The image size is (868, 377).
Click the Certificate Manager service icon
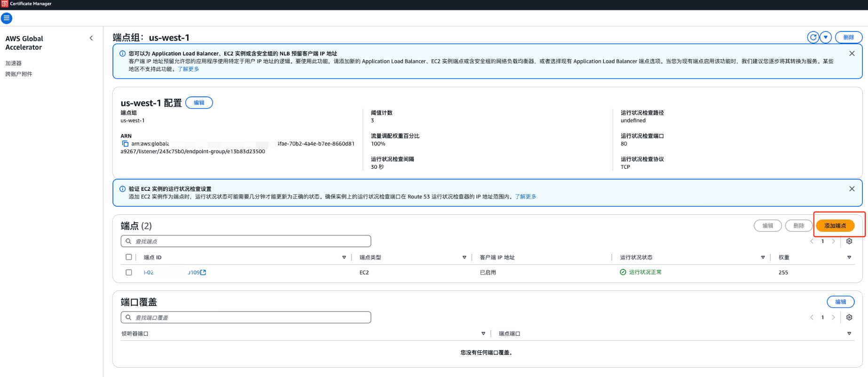(4, 4)
